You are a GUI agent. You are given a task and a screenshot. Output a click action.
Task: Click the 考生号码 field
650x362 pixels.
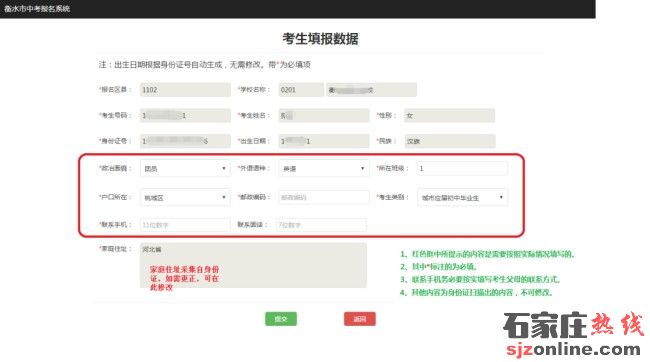click(185, 115)
